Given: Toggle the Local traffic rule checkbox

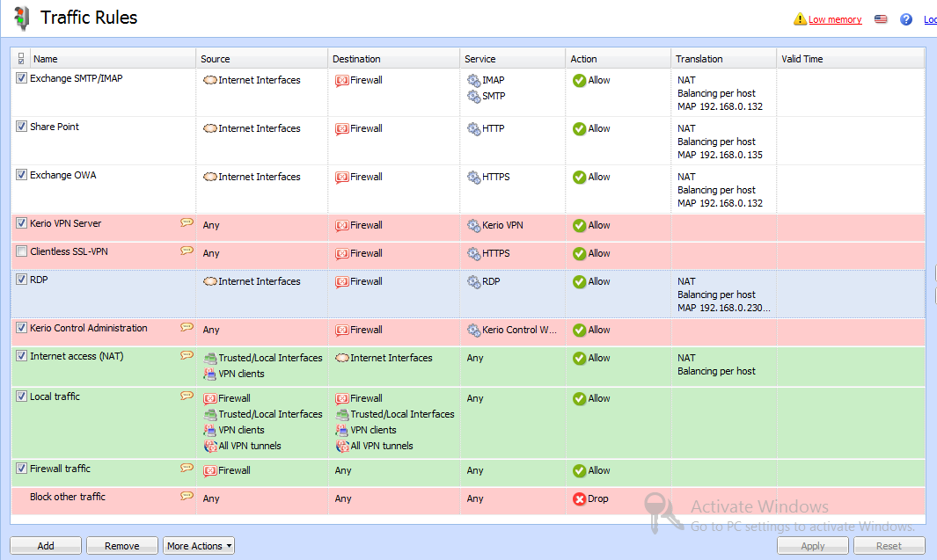Looking at the screenshot, I should pyautogui.click(x=21, y=396).
